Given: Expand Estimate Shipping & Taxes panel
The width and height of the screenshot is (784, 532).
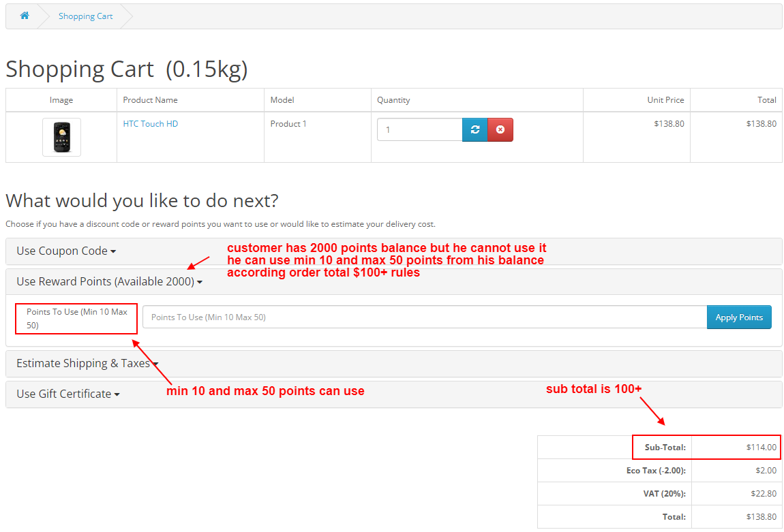Looking at the screenshot, I should click(87, 364).
